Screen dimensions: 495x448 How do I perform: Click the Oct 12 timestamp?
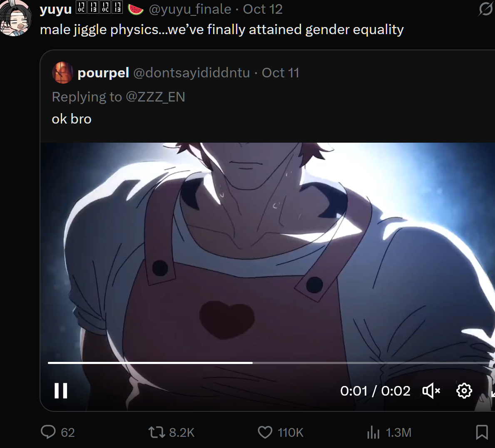263,9
